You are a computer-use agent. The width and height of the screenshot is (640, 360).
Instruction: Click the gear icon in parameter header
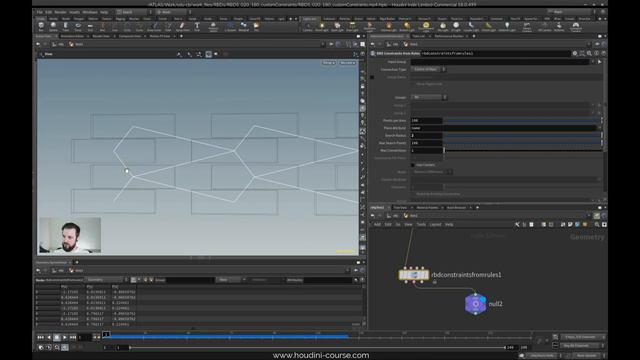tap(575, 53)
